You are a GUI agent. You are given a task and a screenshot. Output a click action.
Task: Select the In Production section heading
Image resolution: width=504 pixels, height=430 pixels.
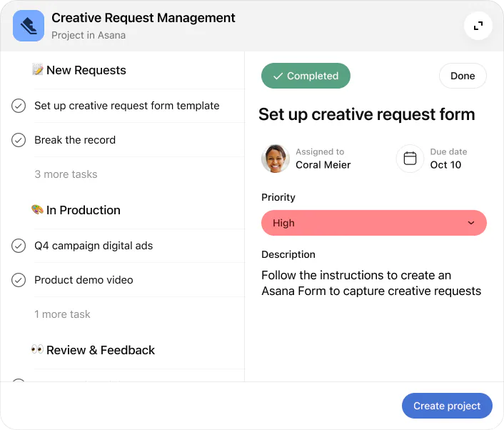click(84, 210)
